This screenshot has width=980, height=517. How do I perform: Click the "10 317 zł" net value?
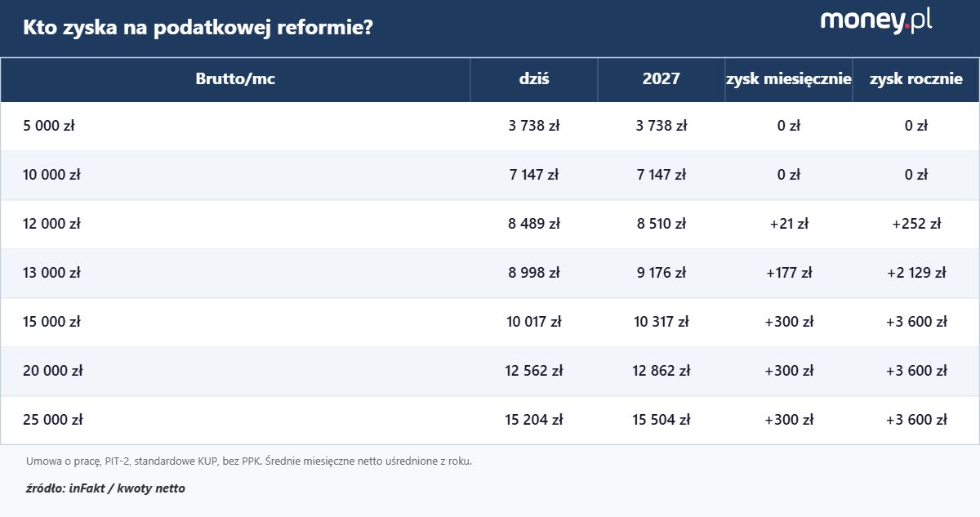[x=661, y=322]
